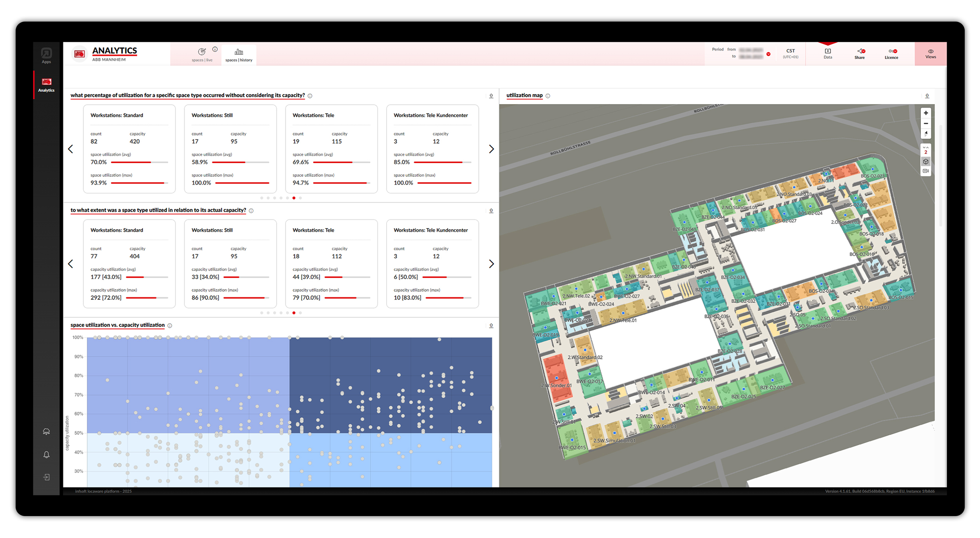Show info for space vs. capacity utilization chart
980x538 pixels.
tap(170, 325)
